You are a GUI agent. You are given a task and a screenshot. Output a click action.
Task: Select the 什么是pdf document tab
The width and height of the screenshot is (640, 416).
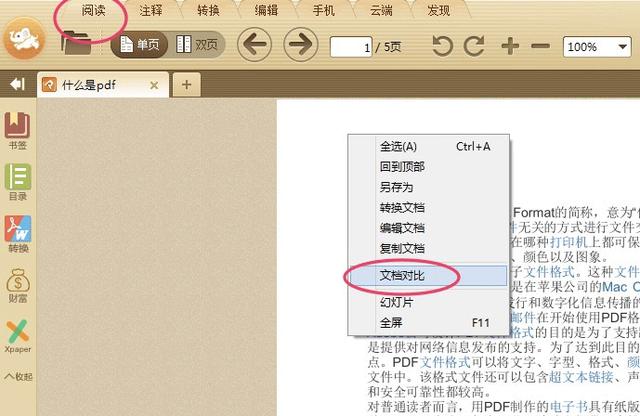103,85
